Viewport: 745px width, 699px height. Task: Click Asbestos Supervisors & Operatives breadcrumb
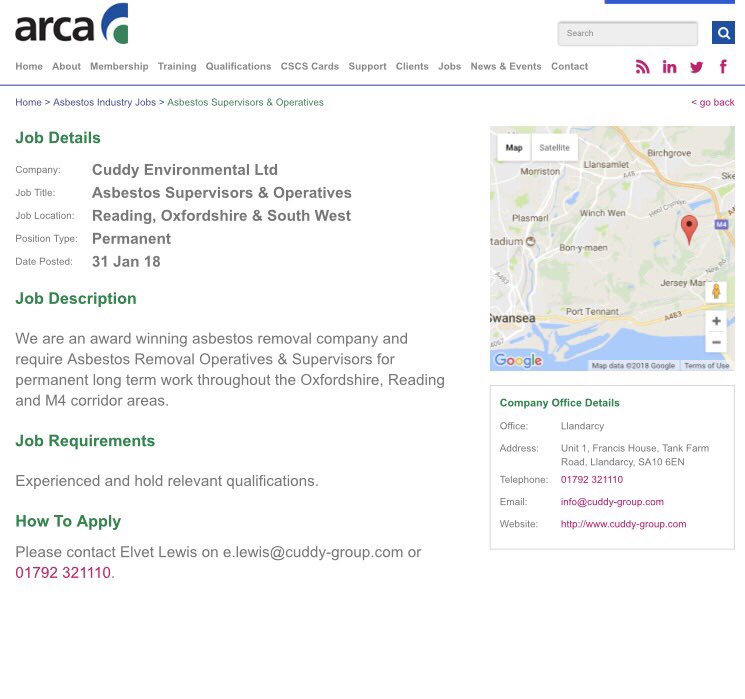click(x=245, y=102)
